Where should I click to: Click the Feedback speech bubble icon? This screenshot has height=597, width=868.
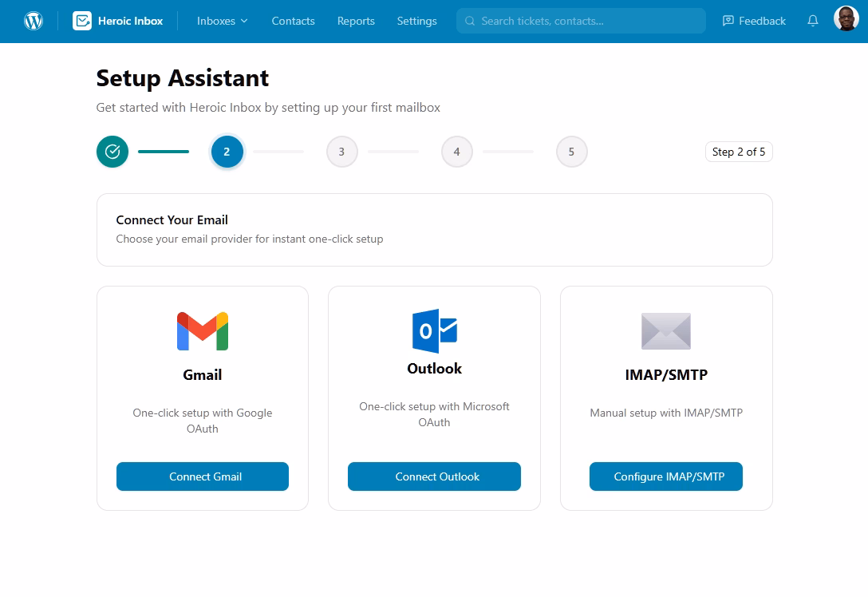(728, 21)
